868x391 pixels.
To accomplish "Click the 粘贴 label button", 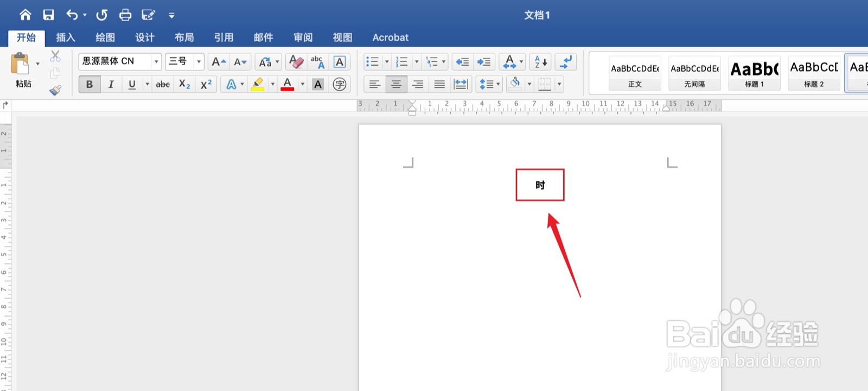I will coord(23,84).
